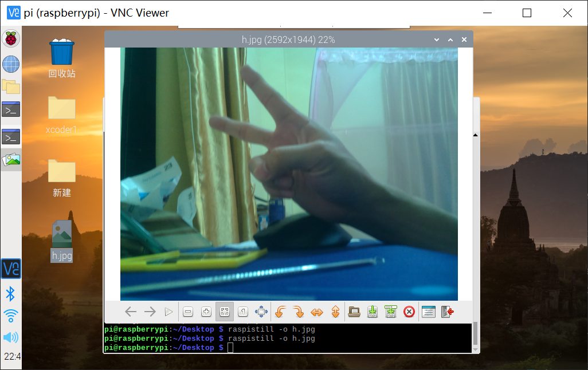Save the image file
This screenshot has height=370, width=588.
(373, 312)
